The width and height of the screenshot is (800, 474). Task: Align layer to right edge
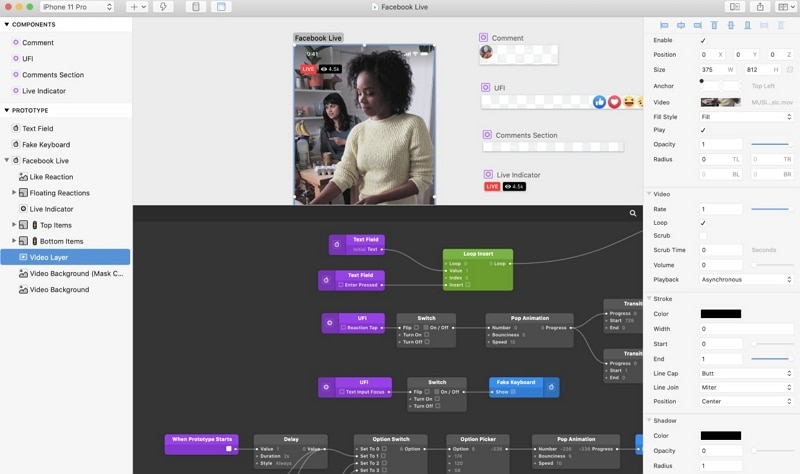point(697,25)
